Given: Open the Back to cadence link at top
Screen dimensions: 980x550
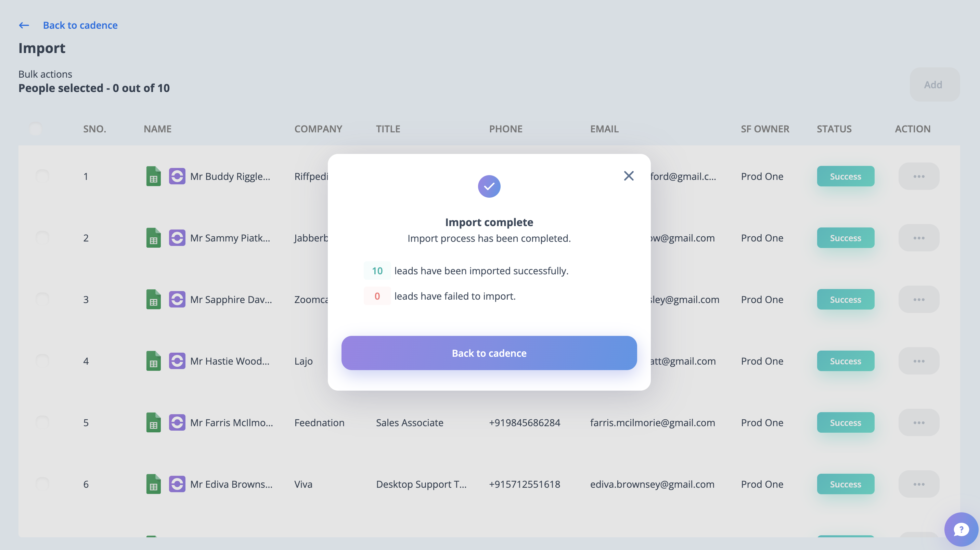Looking at the screenshot, I should pos(80,25).
